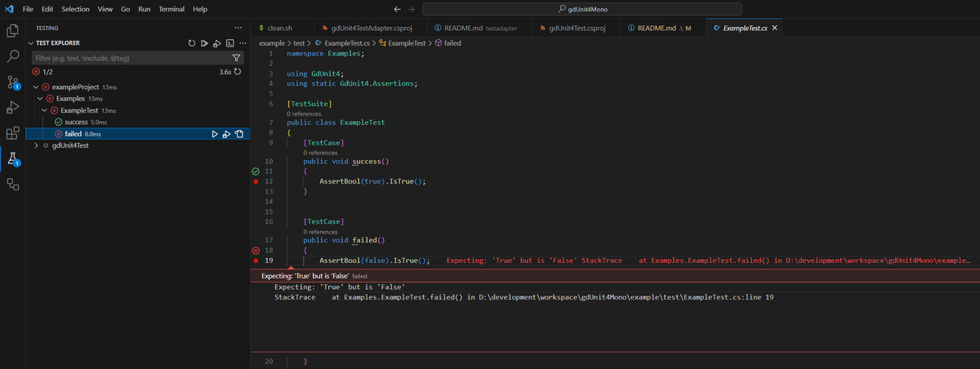Open the Search view in the activity bar
The height and width of the screenshot is (369, 980).
[12, 56]
